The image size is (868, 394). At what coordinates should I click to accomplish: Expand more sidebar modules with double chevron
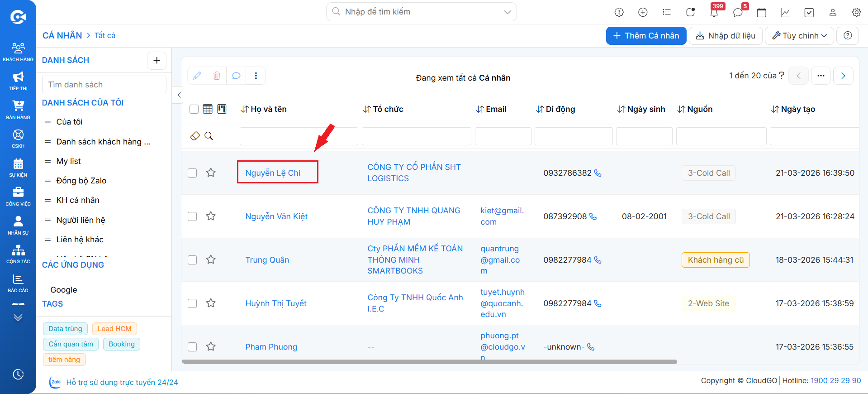pyautogui.click(x=18, y=317)
